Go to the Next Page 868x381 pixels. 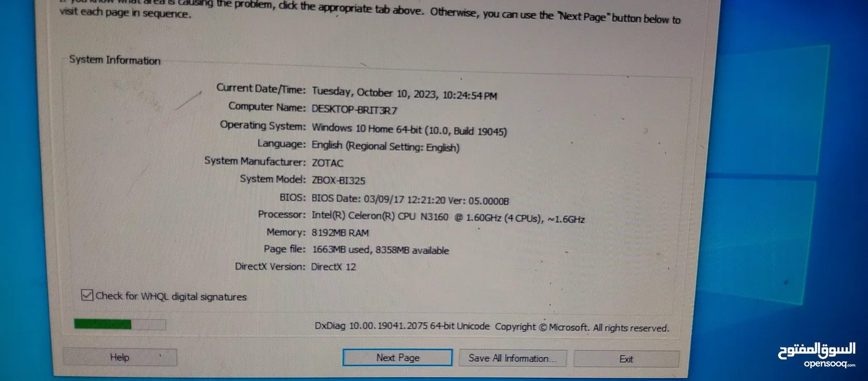(x=398, y=358)
